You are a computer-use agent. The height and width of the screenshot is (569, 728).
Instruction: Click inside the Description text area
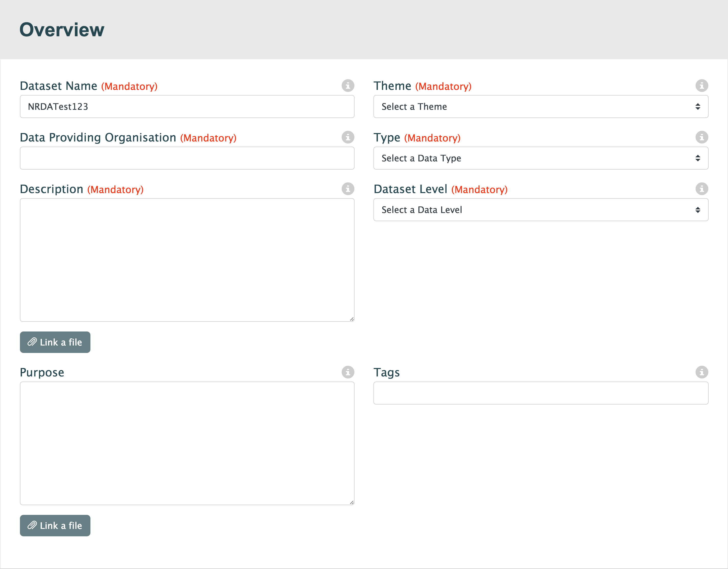click(187, 260)
